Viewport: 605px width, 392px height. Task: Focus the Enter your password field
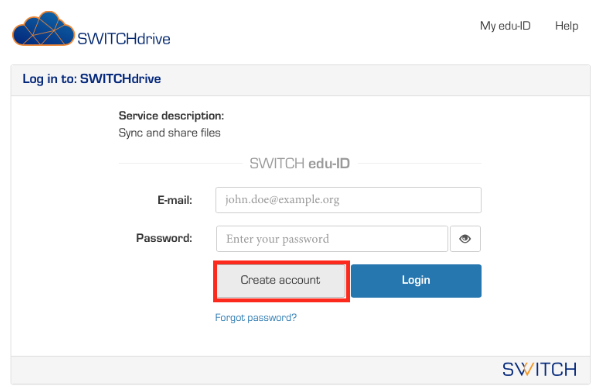332,239
